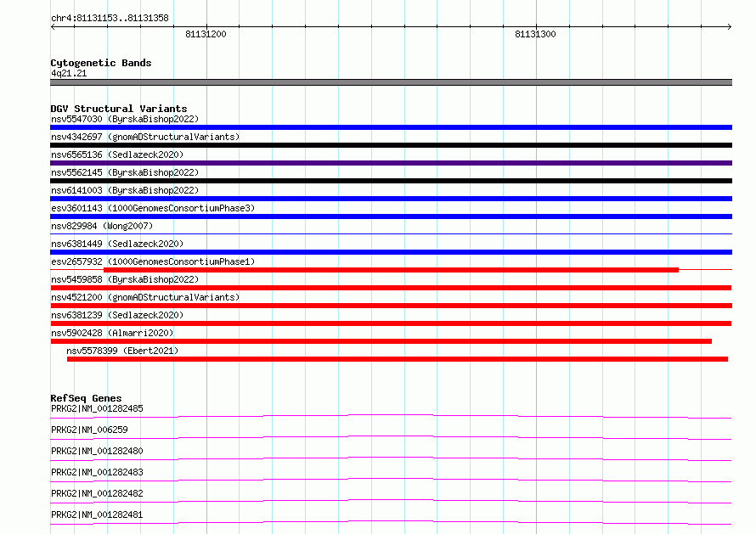Open esv2657932 1000GenomesConsortiumPhase1 label
Viewport: 756px width, 534px height.
[x=153, y=261]
